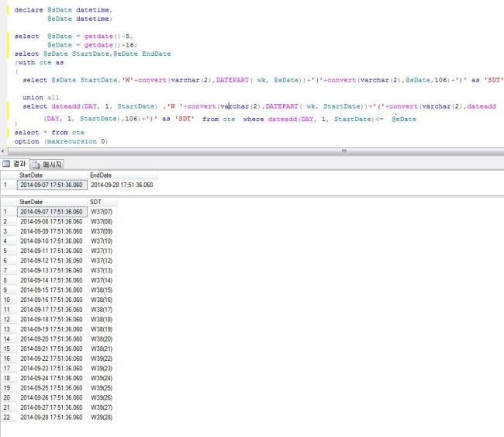
Task: Click the left scroll arrow of horizontal scrollbar
Action: point(3,151)
